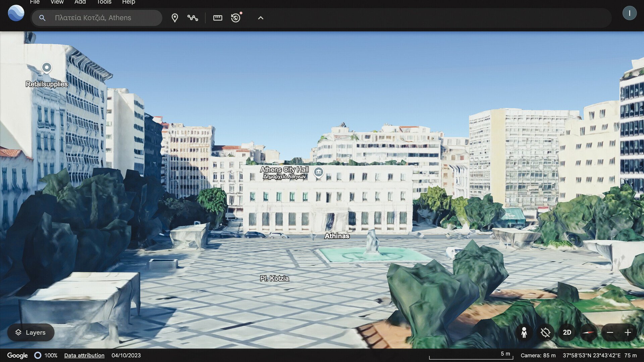Click the Retailsupplies label
Image resolution: width=644 pixels, height=362 pixels.
tap(47, 84)
